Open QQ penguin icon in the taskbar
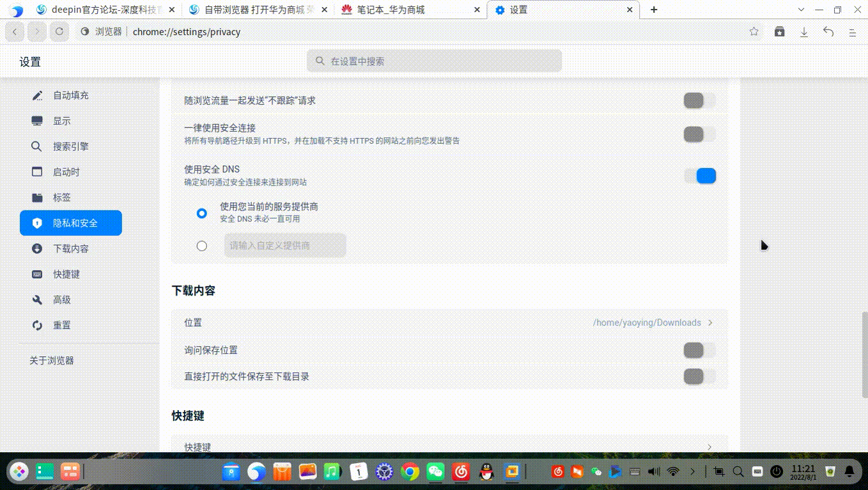Viewport: 868px width, 490px height. click(x=486, y=471)
